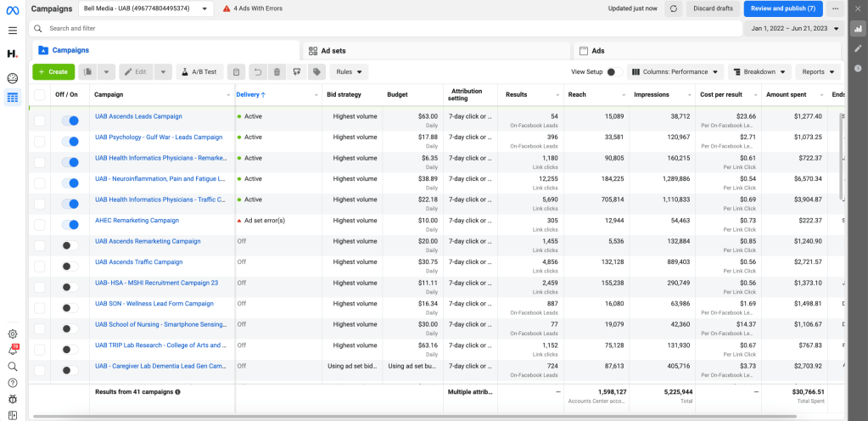Click the pencil edit icon on right sidebar

(x=858, y=48)
